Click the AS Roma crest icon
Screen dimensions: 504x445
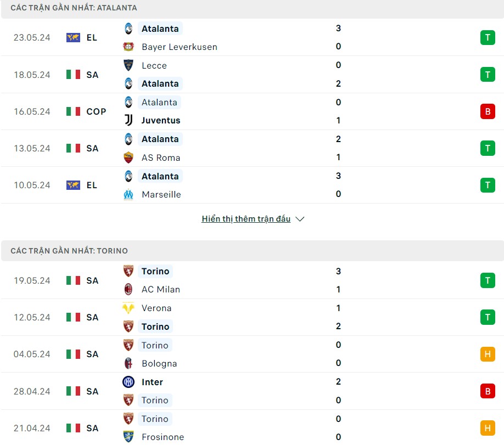128,157
